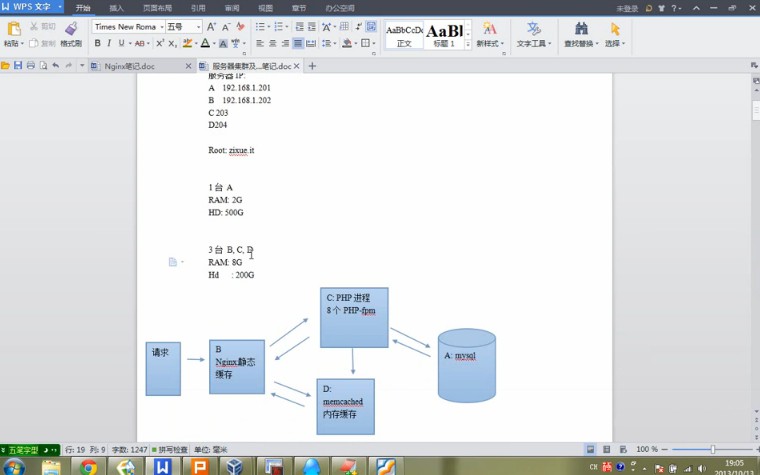Open the Review ribbon tab

232,8
